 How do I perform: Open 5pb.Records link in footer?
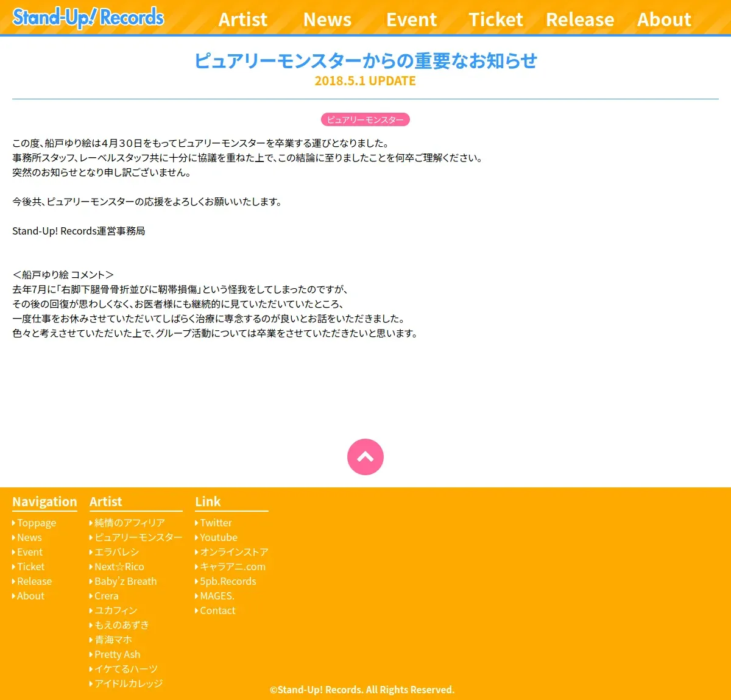tap(225, 581)
